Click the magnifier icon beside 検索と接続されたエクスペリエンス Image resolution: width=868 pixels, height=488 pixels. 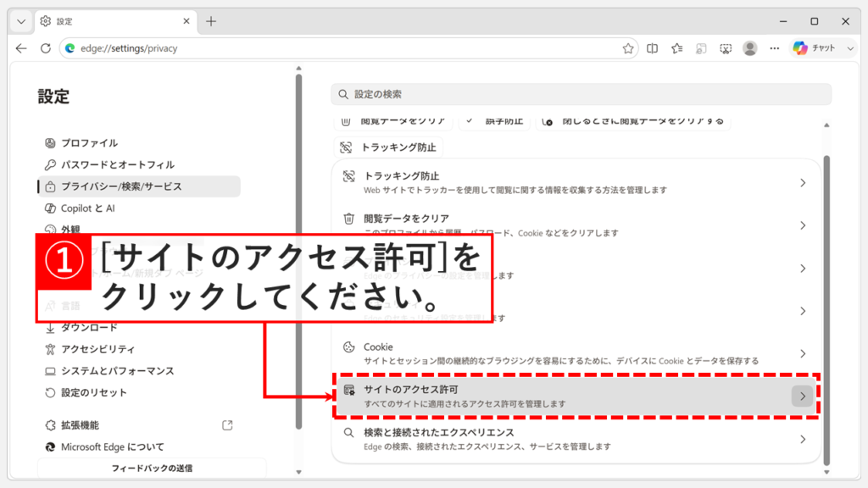click(348, 433)
